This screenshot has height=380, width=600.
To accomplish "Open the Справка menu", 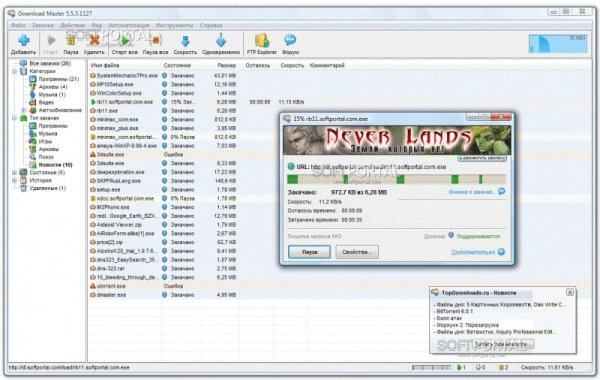I will (x=211, y=25).
